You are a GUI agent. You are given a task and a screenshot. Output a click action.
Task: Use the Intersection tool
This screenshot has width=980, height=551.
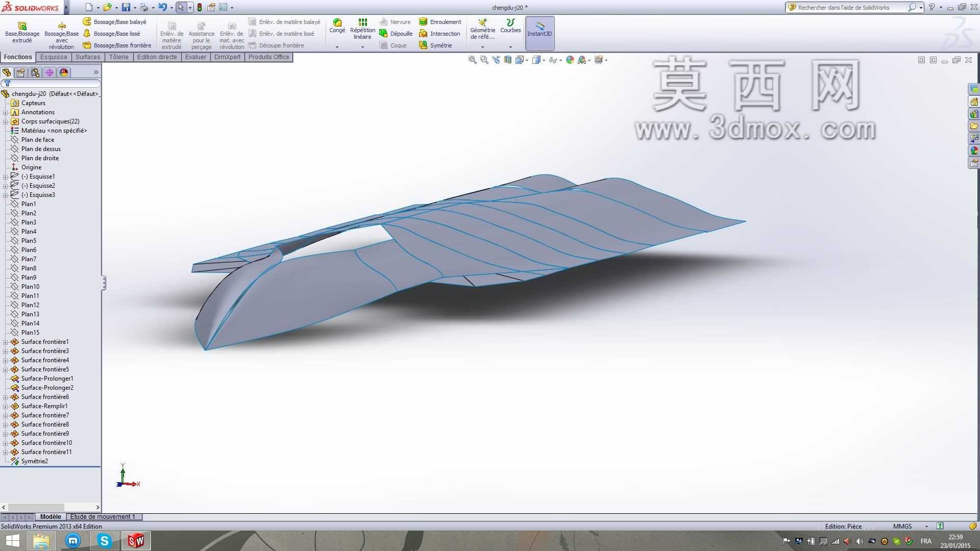click(439, 34)
